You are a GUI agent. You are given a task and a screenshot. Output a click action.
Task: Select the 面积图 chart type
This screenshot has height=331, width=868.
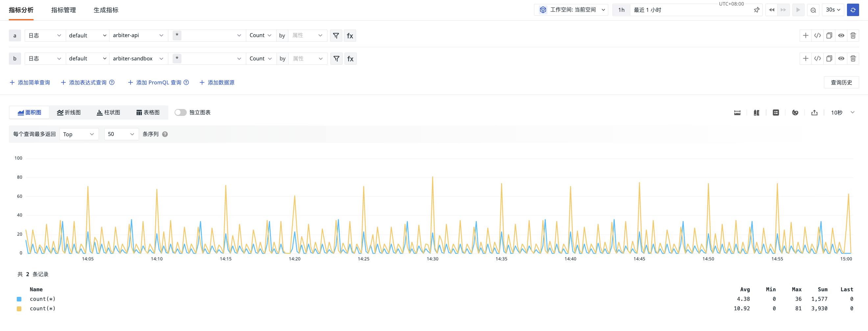[29, 112]
